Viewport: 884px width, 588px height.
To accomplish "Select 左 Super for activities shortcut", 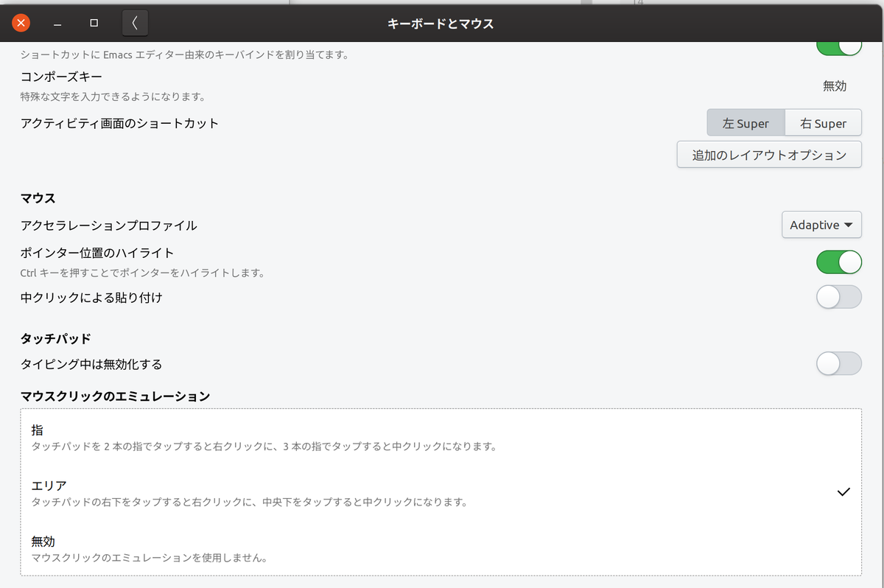I will (746, 123).
